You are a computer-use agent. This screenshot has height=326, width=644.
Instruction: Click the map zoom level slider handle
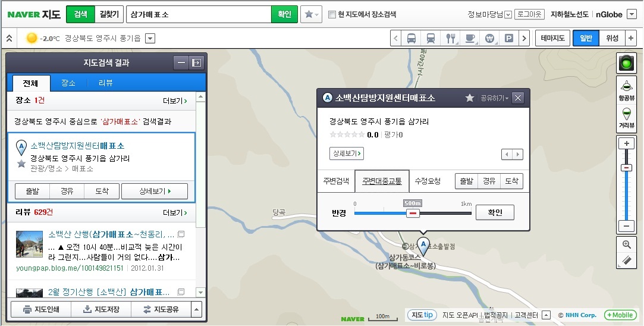coord(626,168)
